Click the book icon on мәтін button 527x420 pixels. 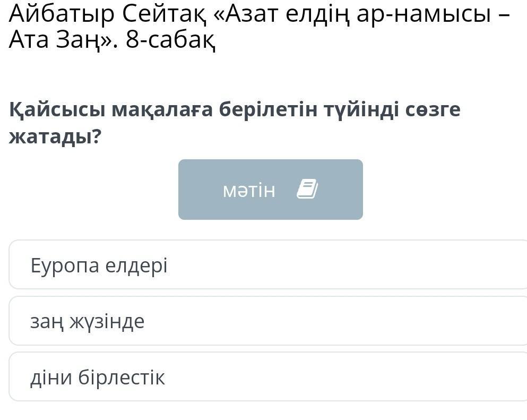coord(307,189)
